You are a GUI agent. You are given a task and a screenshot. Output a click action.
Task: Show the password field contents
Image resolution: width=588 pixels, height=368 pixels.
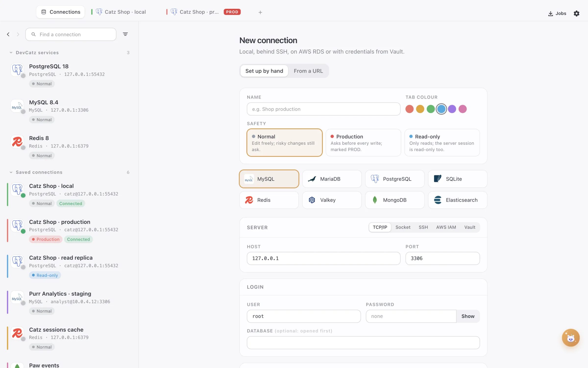[x=468, y=316]
